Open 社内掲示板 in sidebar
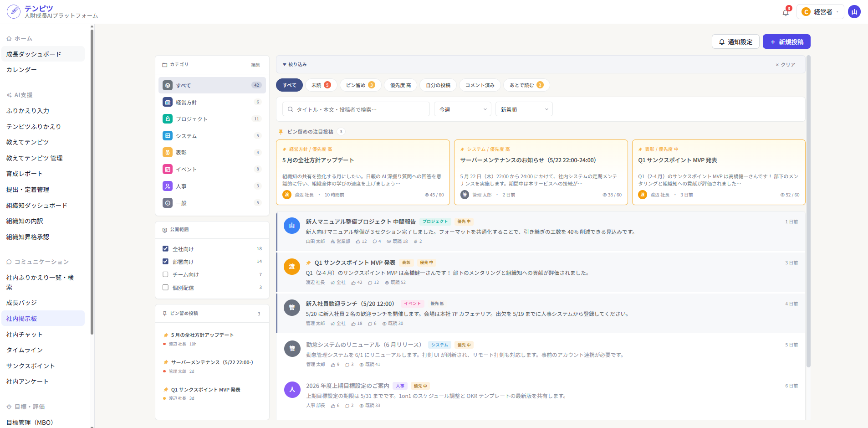 click(x=43, y=319)
